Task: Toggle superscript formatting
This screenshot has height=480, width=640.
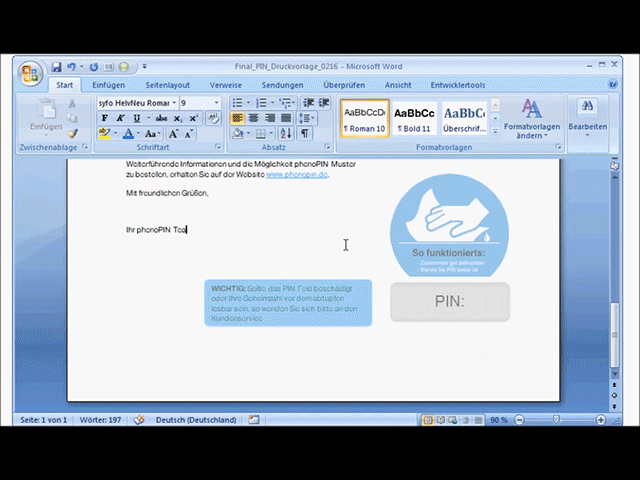Action: [x=193, y=118]
